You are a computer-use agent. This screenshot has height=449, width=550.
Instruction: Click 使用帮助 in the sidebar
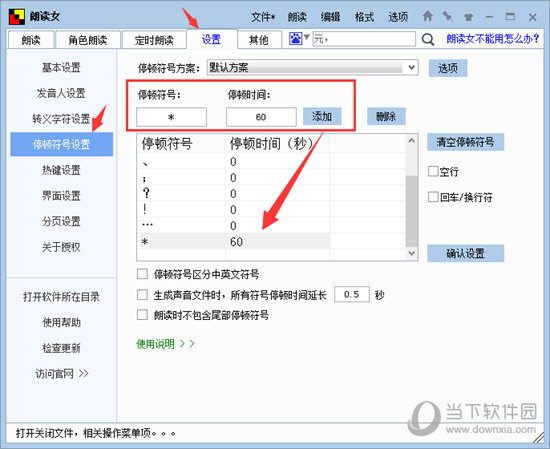click(61, 322)
